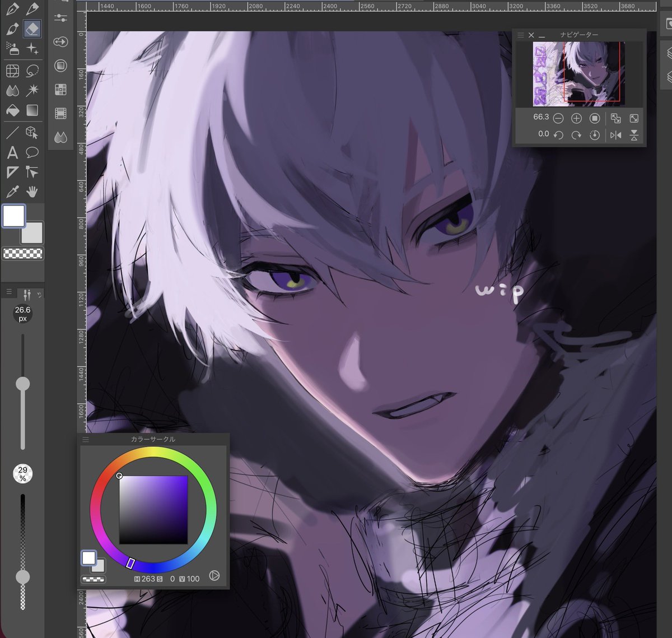
Task: Click the ナビゲーター panel title
Action: point(578,35)
